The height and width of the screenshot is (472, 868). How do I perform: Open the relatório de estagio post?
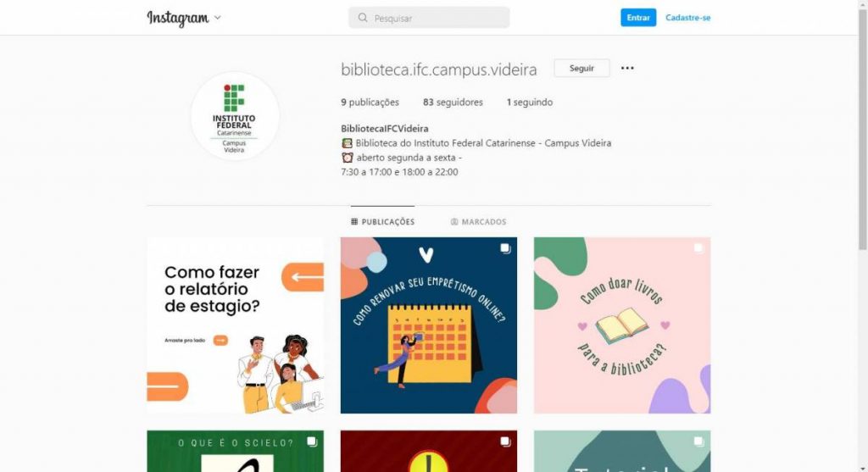pos(236,325)
